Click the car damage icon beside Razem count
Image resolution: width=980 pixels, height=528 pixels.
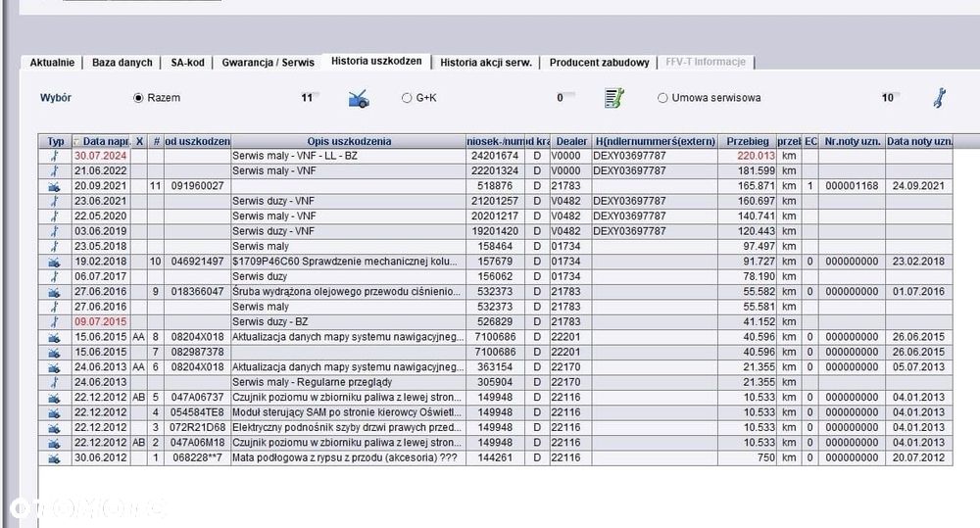[359, 99]
